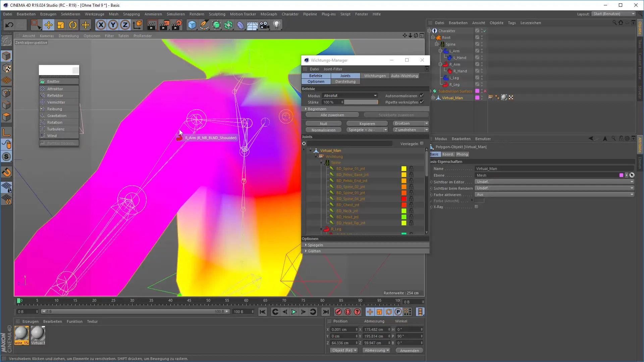Open the Spline pen tool icon
This screenshot has height=362, width=644.
204,25
